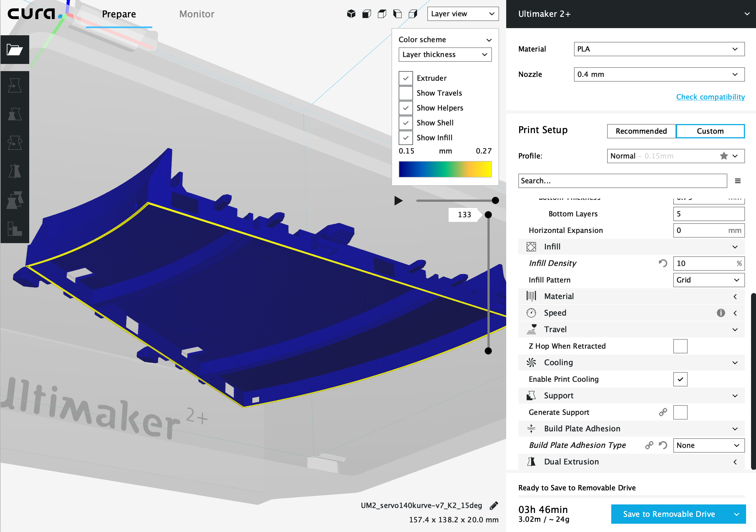756x532 pixels.
Task: Enable the Show Travels checkbox
Action: coord(406,93)
